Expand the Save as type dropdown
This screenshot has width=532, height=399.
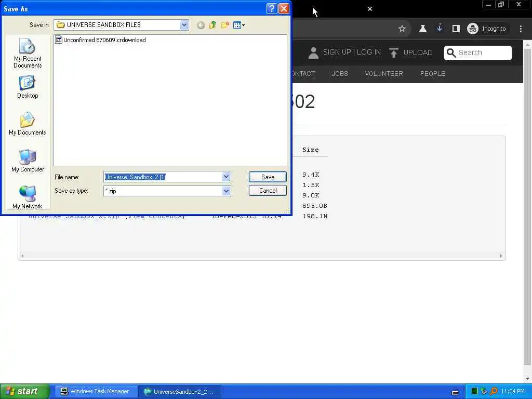pos(227,191)
